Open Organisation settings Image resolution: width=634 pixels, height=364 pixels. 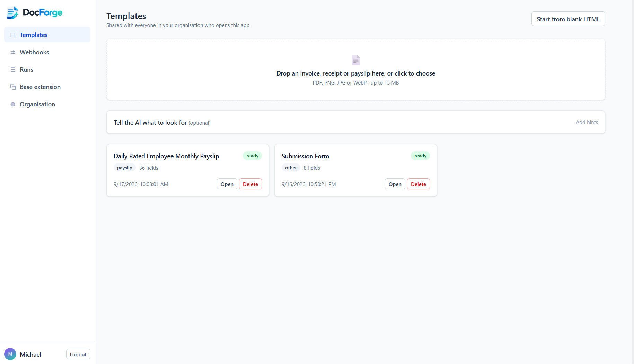pyautogui.click(x=47, y=104)
